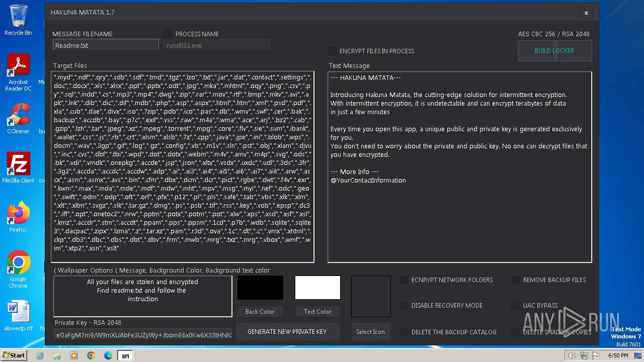The width and height of the screenshot is (644, 362).
Task: Toggle the UAC BYPASS checkbox
Action: pos(515,305)
